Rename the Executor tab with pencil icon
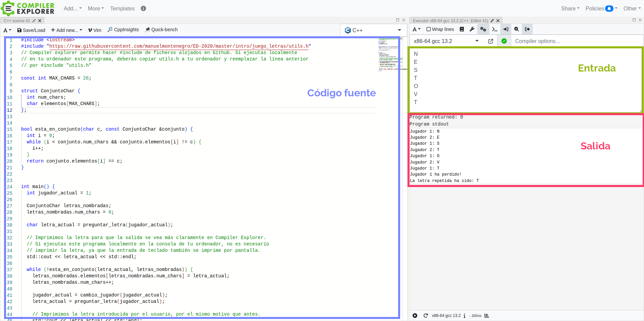The height and width of the screenshot is (321, 644). pos(492,21)
